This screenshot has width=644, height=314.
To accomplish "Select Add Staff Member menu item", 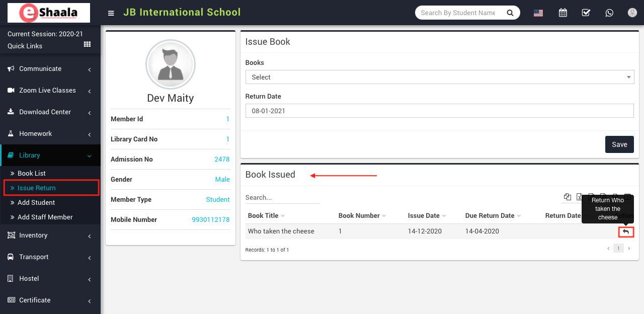I will [45, 217].
